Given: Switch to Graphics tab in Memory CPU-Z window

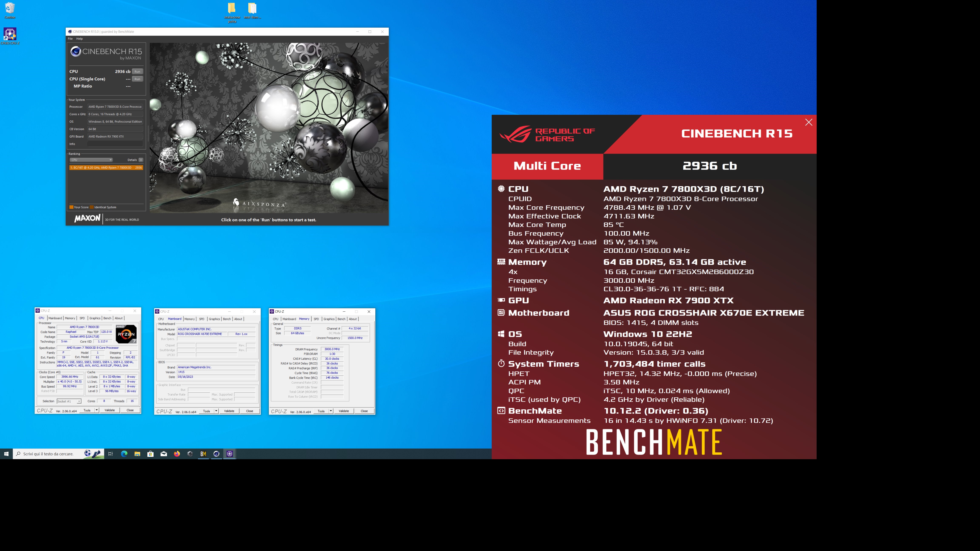Looking at the screenshot, I should [x=329, y=319].
